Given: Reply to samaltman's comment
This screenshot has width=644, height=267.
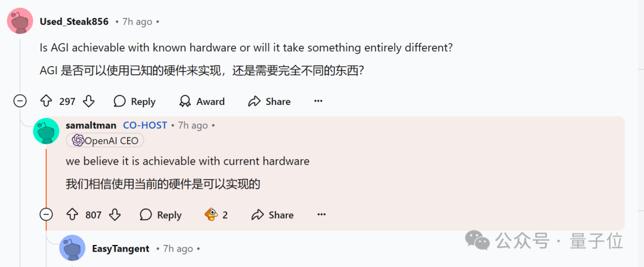Looking at the screenshot, I should [160, 215].
